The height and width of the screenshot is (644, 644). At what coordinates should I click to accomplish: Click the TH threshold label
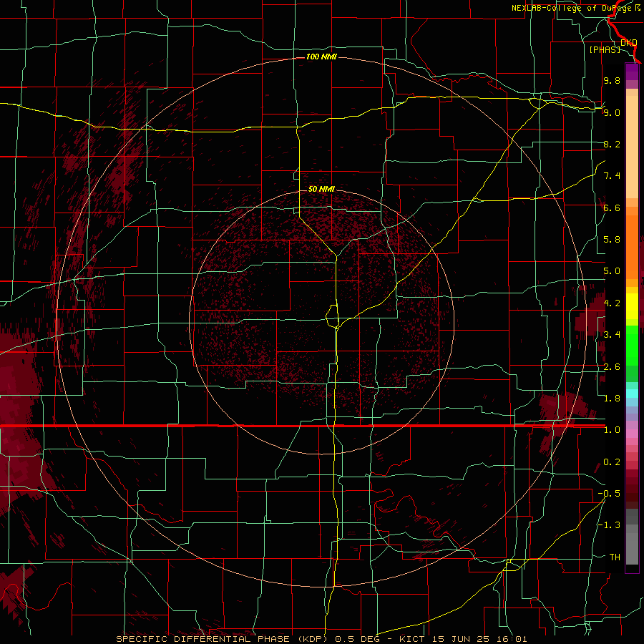click(x=615, y=557)
